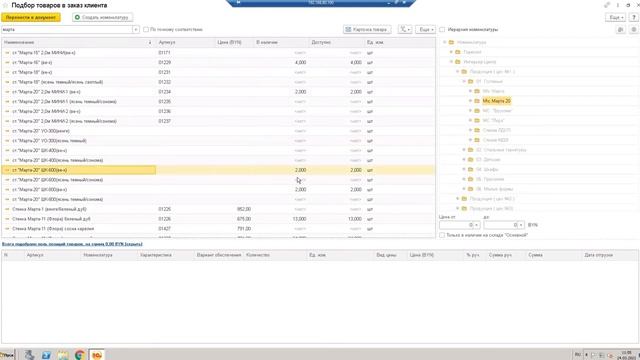
Task: Click the 'Цена (BYN)' header in top table
Action: point(234,42)
